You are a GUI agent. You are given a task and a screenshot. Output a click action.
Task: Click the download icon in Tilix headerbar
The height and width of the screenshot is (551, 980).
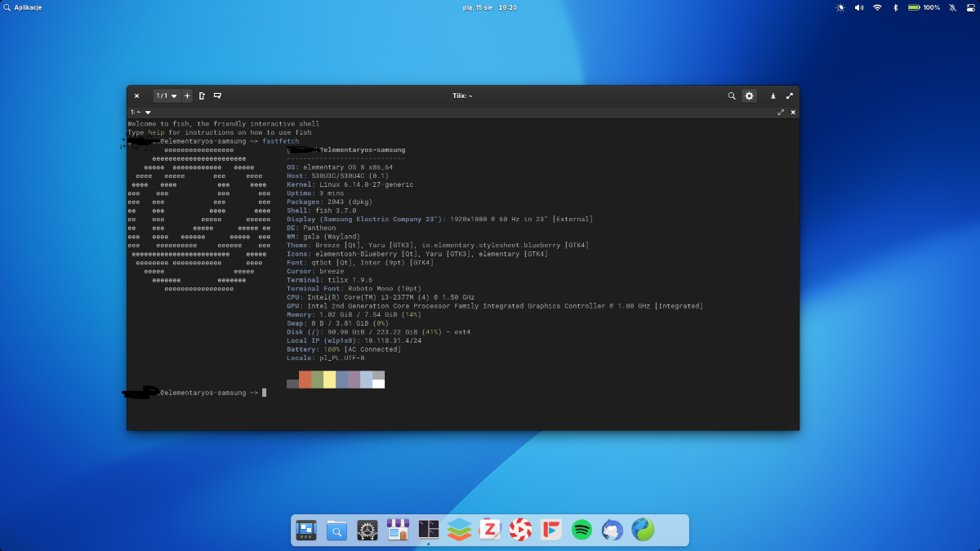(773, 96)
